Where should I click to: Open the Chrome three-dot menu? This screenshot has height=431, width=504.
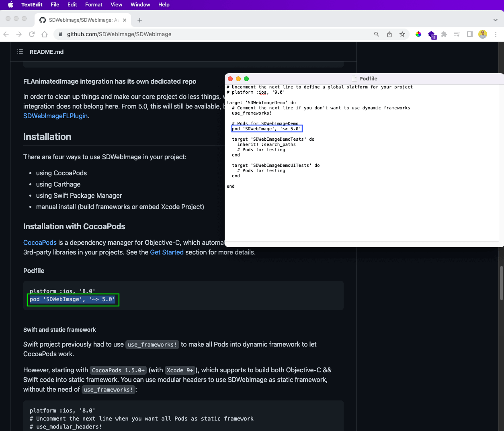coord(496,34)
